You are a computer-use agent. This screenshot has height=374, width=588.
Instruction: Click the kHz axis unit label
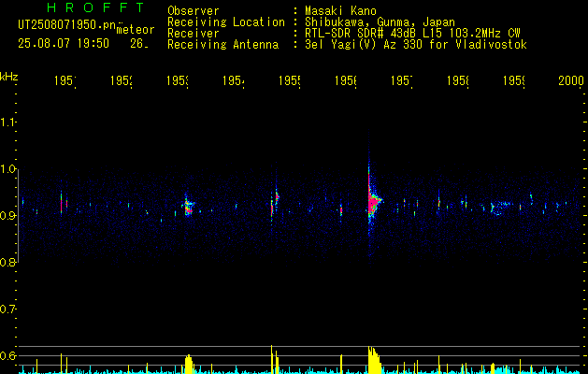(x=9, y=77)
